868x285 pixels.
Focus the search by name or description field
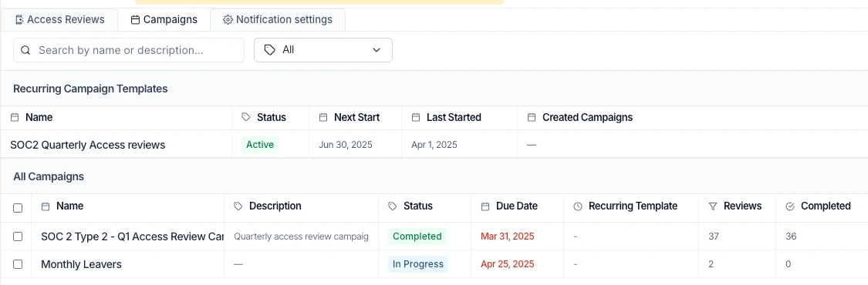click(128, 50)
